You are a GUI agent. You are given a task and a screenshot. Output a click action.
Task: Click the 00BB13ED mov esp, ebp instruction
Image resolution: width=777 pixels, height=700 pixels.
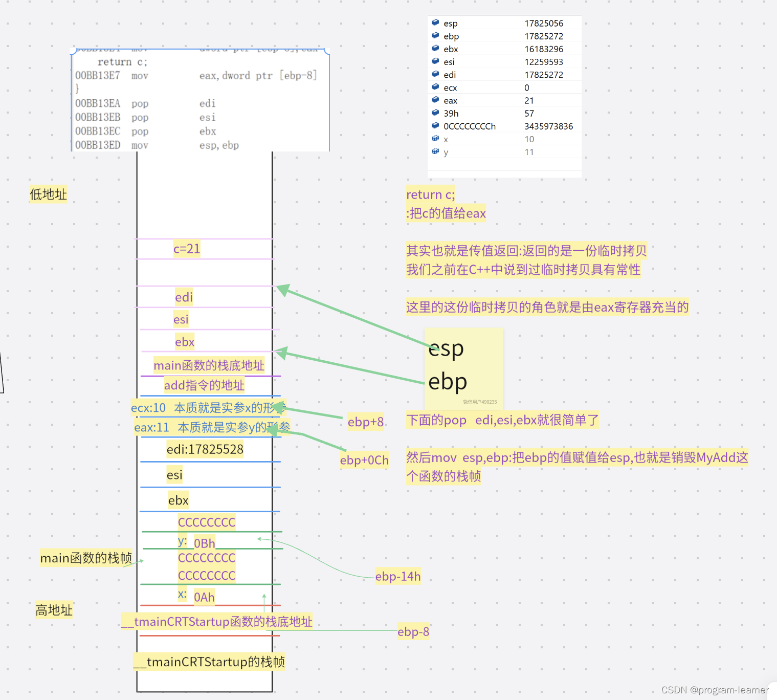click(157, 145)
